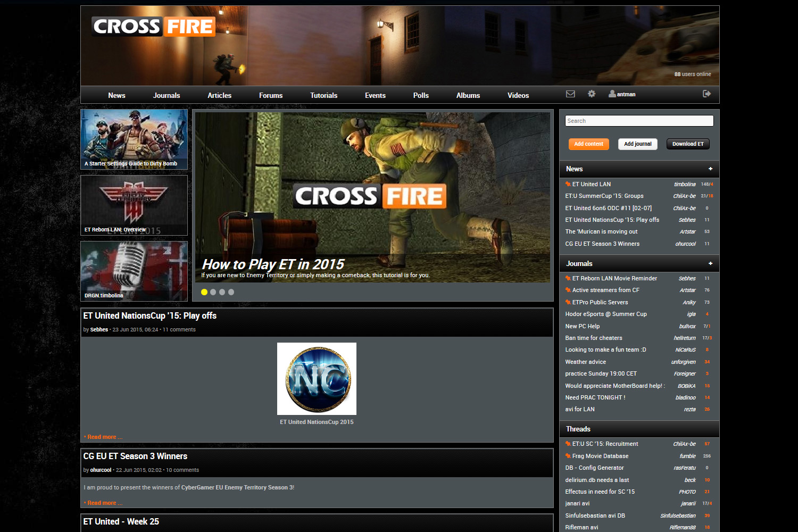
Task: Open Ban time for cheaters journal
Action: click(594, 338)
